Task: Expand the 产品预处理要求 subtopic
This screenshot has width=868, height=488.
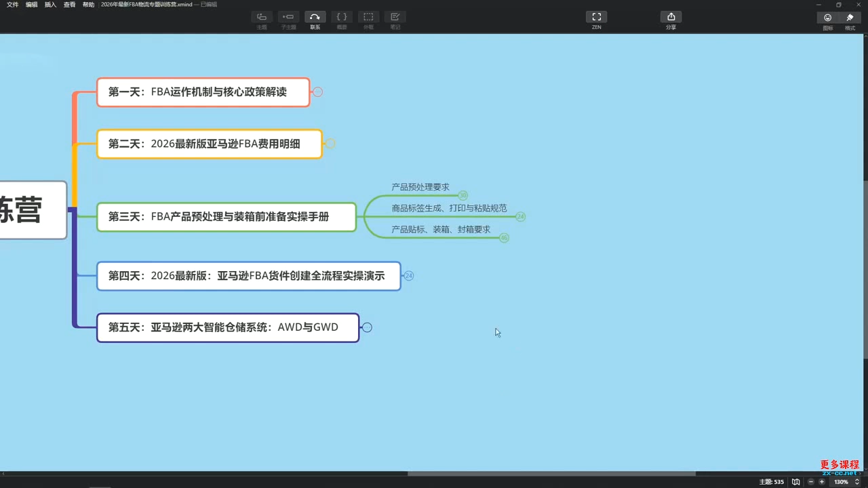Action: click(463, 195)
